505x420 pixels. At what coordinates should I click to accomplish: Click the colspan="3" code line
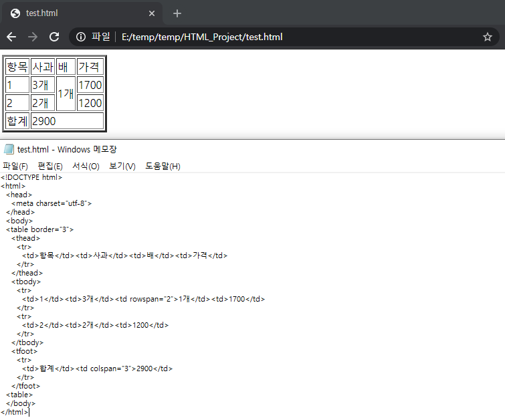pos(97,369)
